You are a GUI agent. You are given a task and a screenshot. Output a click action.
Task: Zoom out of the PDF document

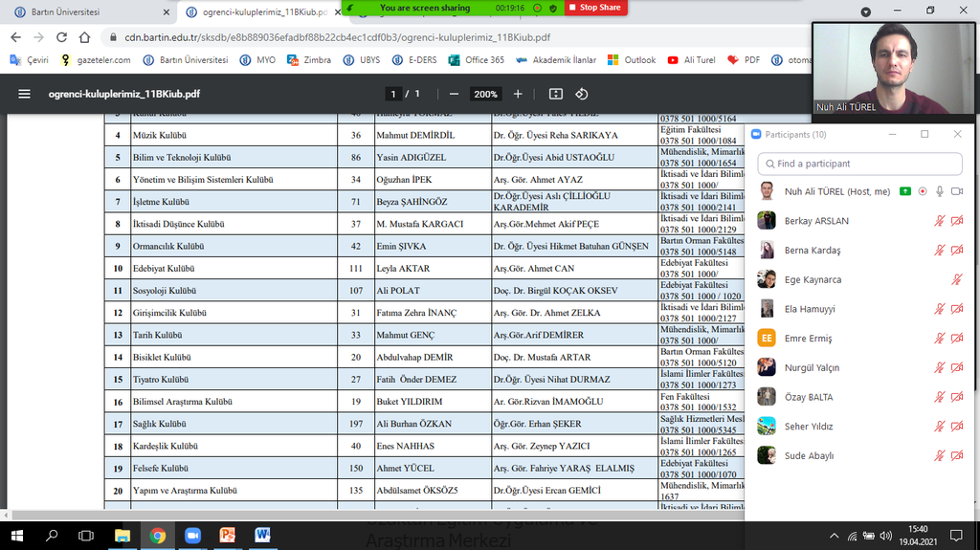click(454, 94)
